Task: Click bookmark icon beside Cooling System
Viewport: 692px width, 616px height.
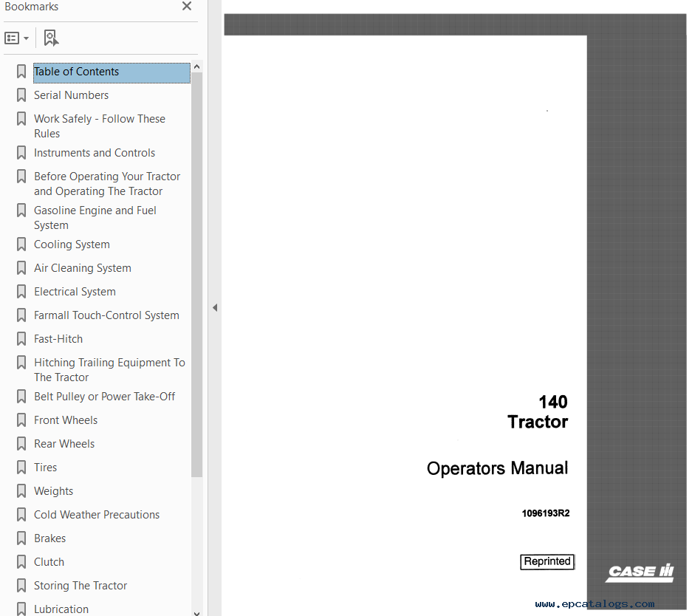Action: pos(21,244)
